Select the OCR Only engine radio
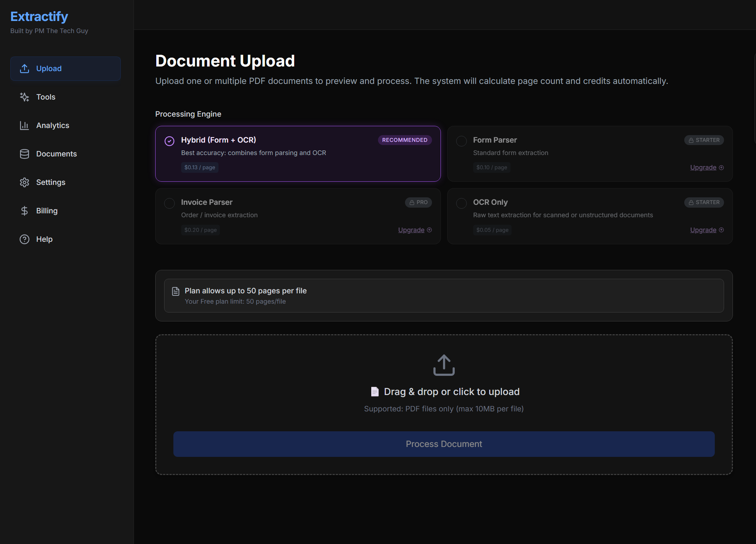 click(461, 203)
